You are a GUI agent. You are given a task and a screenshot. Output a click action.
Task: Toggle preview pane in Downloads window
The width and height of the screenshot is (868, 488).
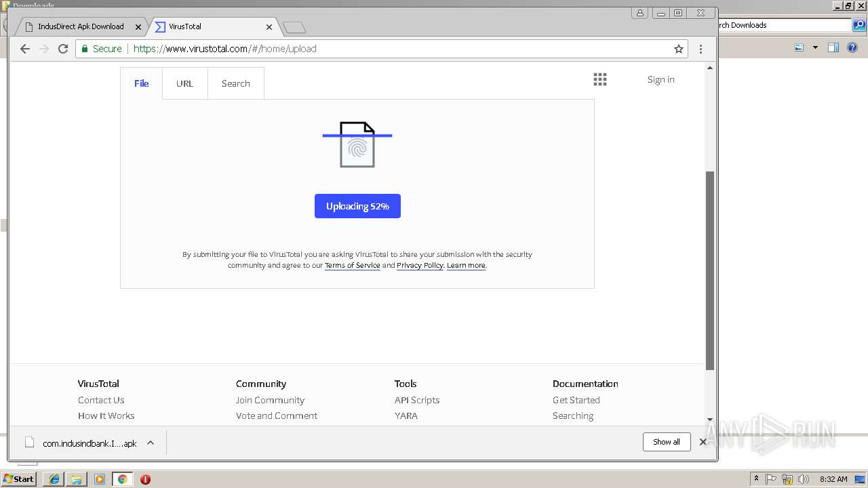point(833,47)
